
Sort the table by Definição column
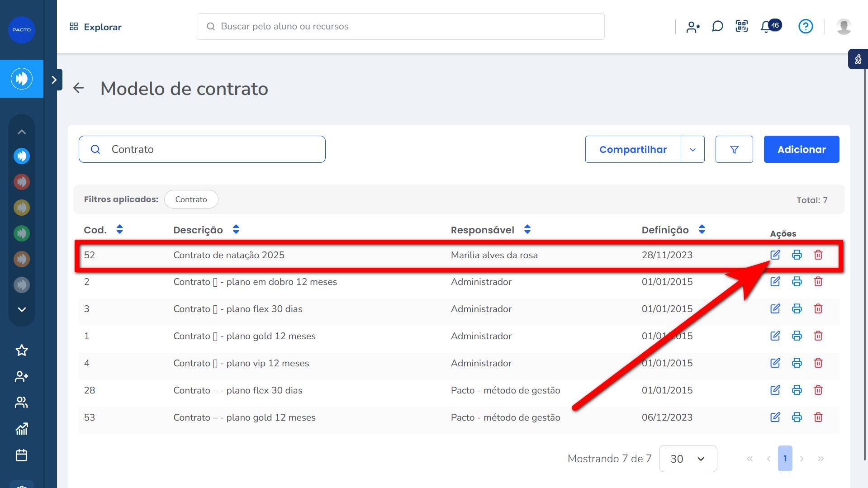tap(702, 230)
